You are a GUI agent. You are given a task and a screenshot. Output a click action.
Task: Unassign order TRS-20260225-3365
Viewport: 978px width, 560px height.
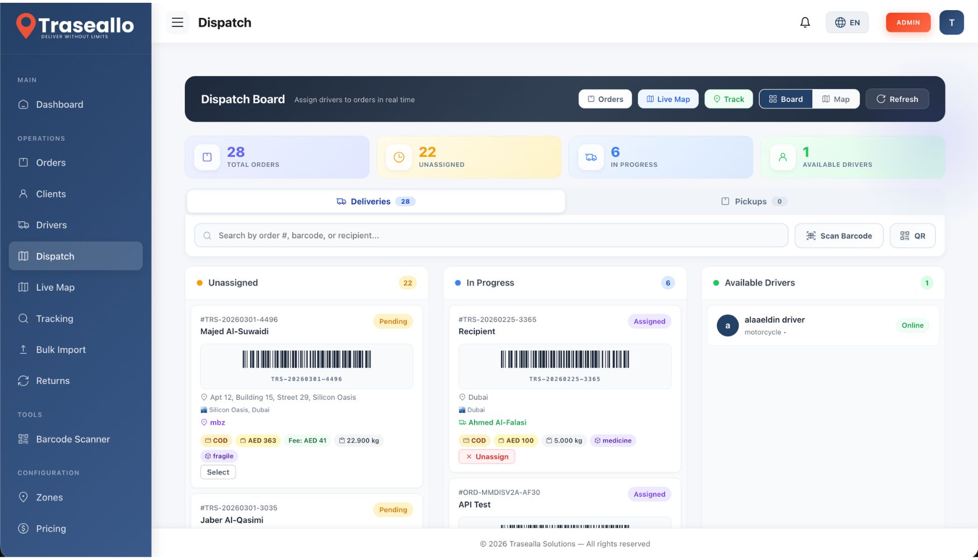tap(486, 456)
